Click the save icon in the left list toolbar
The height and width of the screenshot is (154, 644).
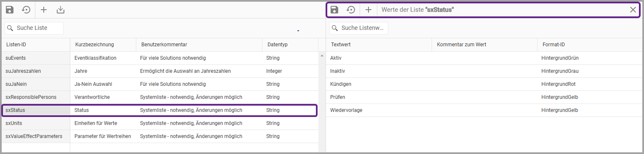(9, 10)
